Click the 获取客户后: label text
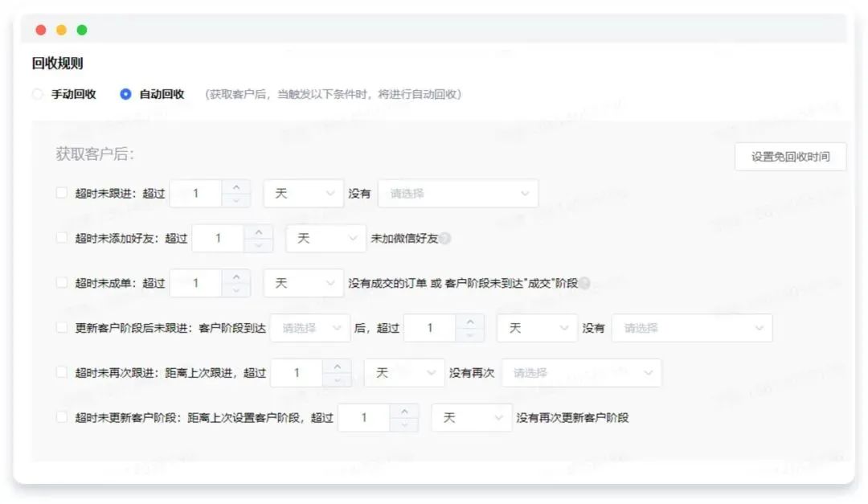Viewport: 868px width, 504px height. click(x=95, y=154)
